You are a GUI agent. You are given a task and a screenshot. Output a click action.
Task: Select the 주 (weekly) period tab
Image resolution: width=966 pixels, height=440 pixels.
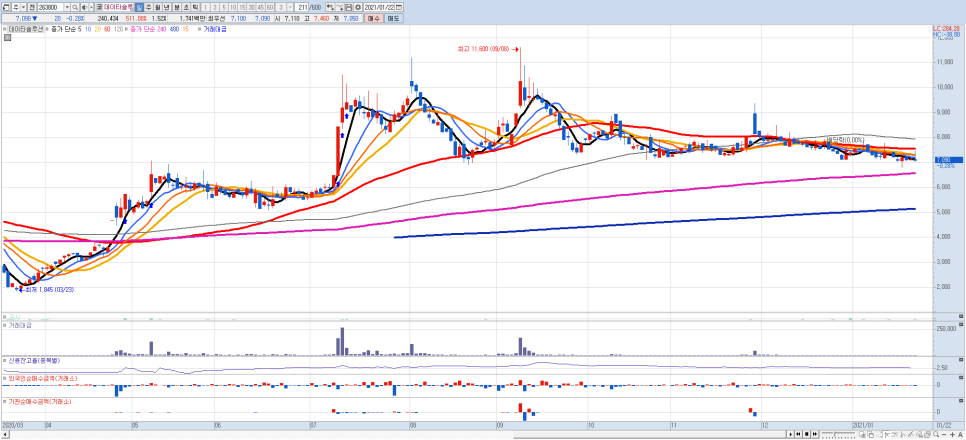pyautogui.click(x=148, y=7)
